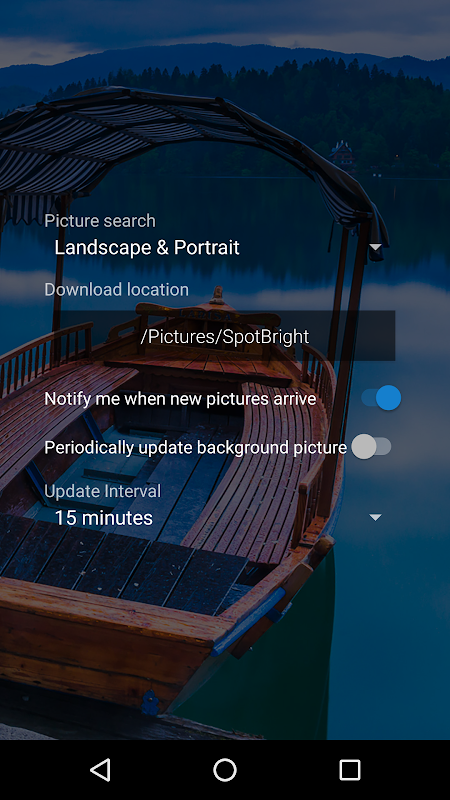Tap the grey thumb of the periodic update switch
Viewport: 450px width, 800px height.
tap(364, 447)
